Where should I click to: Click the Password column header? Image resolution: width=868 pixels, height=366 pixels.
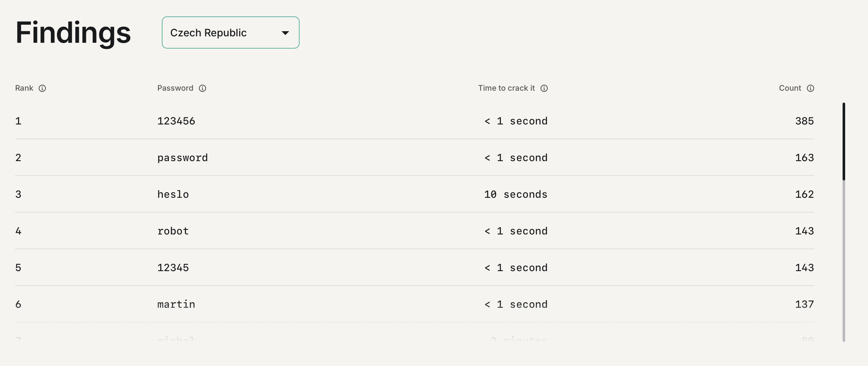(x=175, y=88)
